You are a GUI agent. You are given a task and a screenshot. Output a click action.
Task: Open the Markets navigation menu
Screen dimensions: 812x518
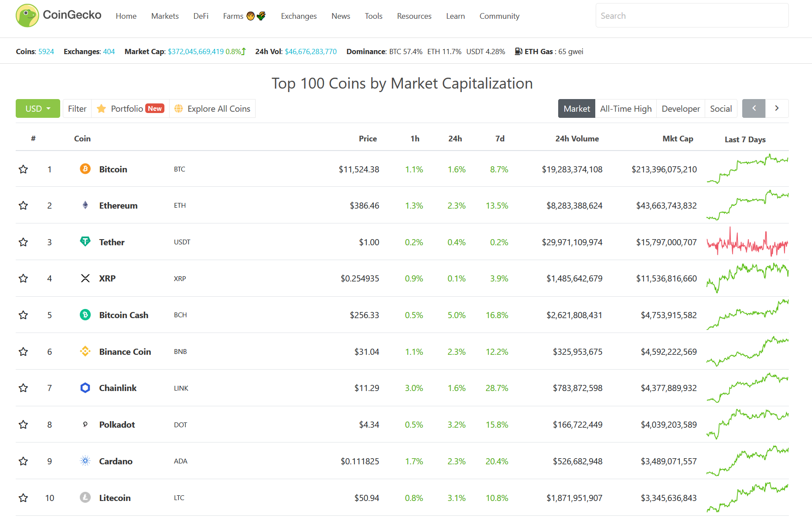(165, 16)
